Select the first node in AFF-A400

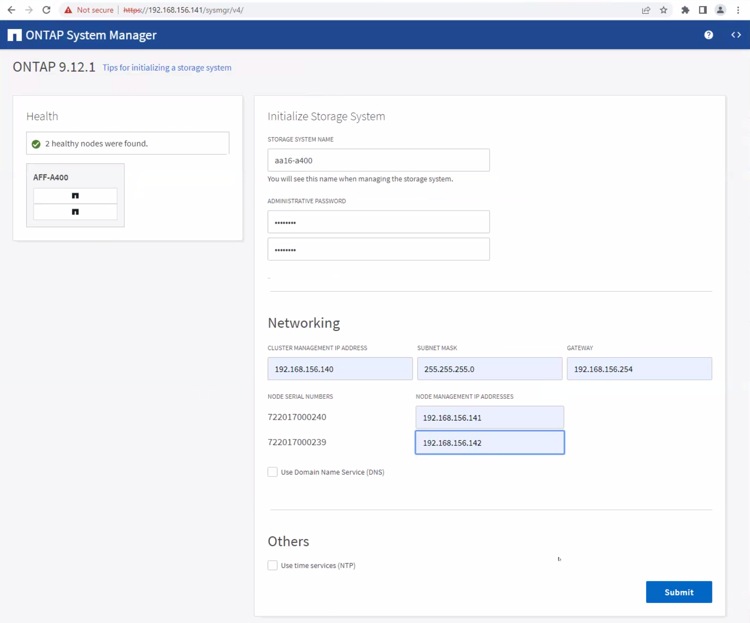coord(75,196)
